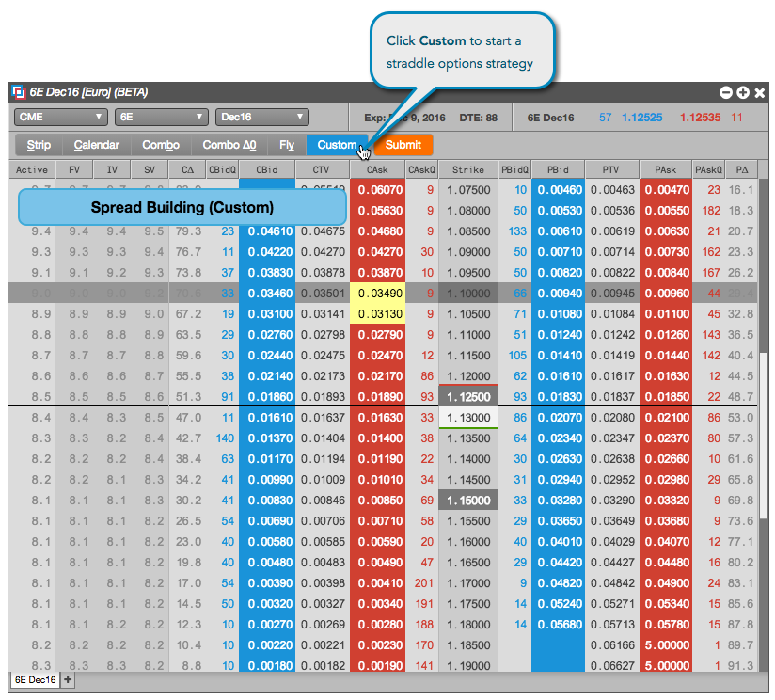Click underlying ask price 1.12535
This screenshot has width=775, height=700.
pos(700,118)
